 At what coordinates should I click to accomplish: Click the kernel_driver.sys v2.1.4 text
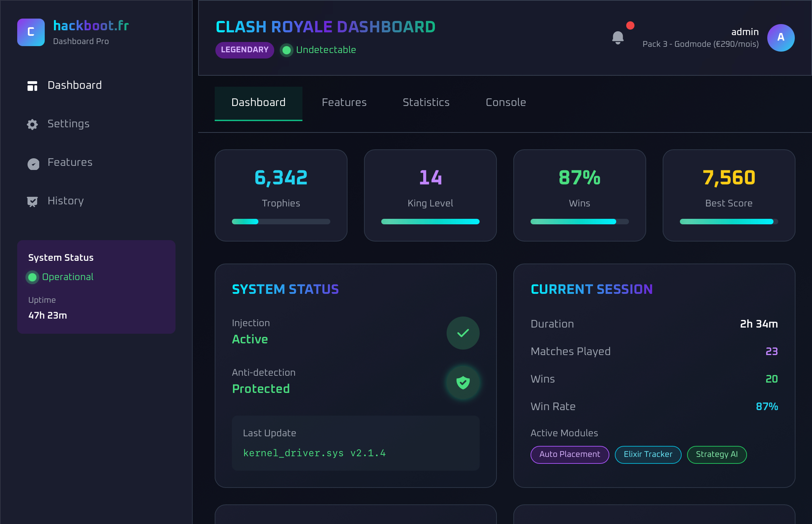[314, 453]
